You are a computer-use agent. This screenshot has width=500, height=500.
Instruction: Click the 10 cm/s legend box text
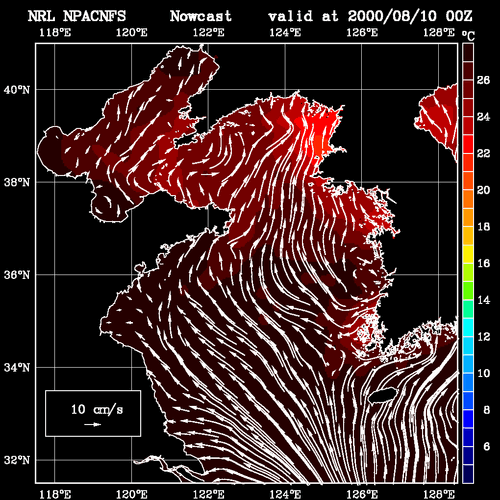tap(97, 409)
